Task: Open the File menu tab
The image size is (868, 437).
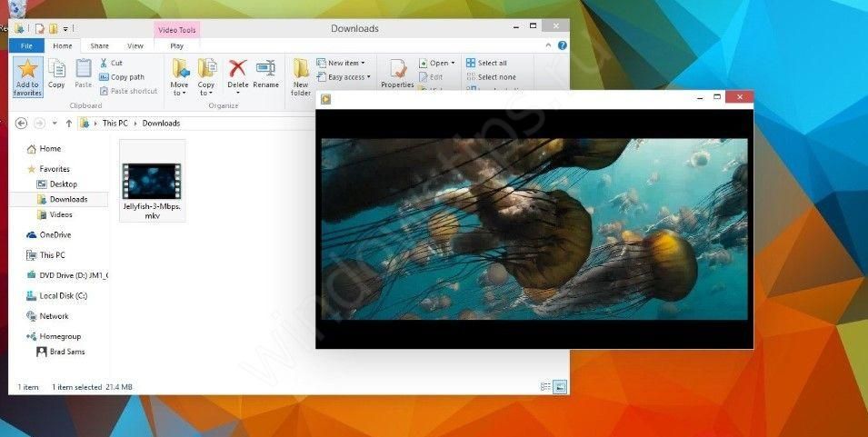Action: pyautogui.click(x=26, y=45)
